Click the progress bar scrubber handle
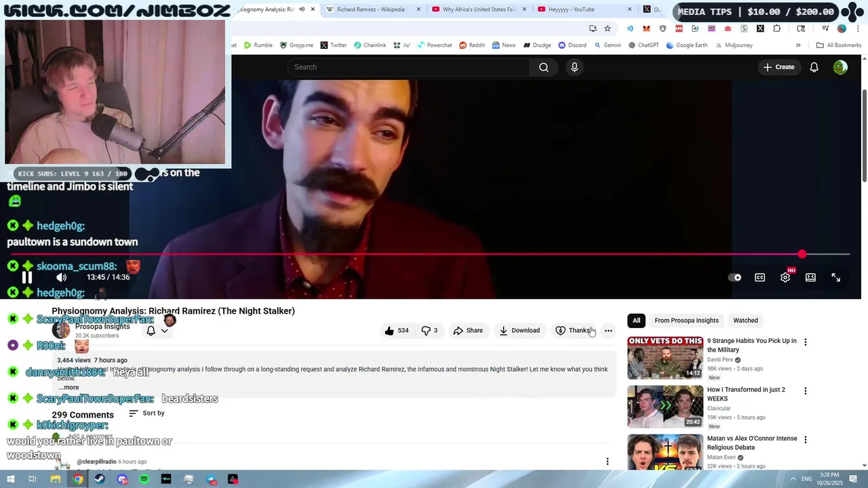The height and width of the screenshot is (488, 868). (802, 254)
